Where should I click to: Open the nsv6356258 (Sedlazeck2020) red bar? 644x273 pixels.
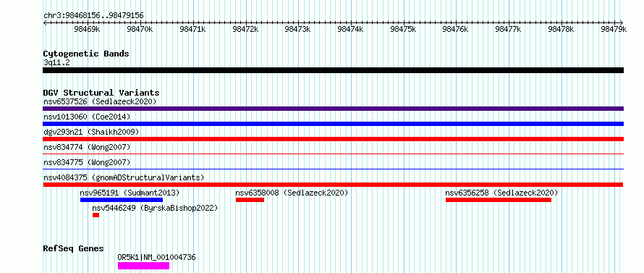(499, 200)
